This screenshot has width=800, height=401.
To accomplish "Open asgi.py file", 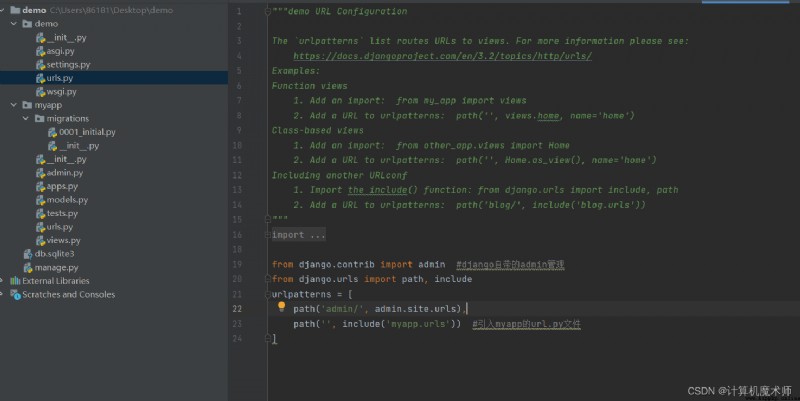I will [60, 51].
